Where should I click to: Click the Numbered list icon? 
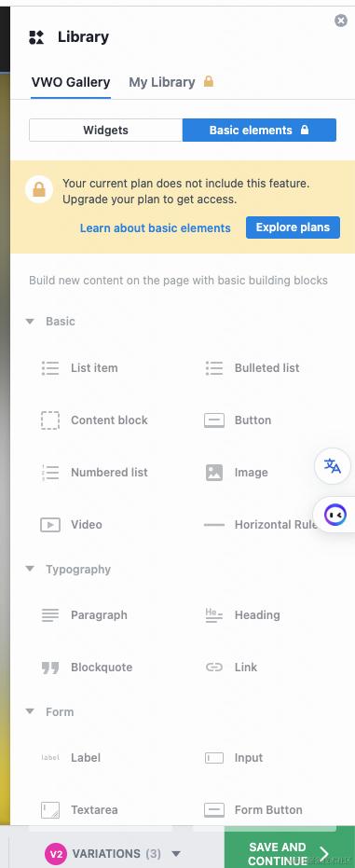coord(50,472)
